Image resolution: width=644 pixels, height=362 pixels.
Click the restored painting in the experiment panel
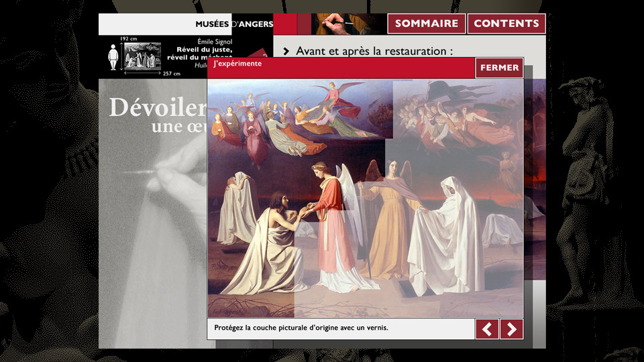click(366, 198)
